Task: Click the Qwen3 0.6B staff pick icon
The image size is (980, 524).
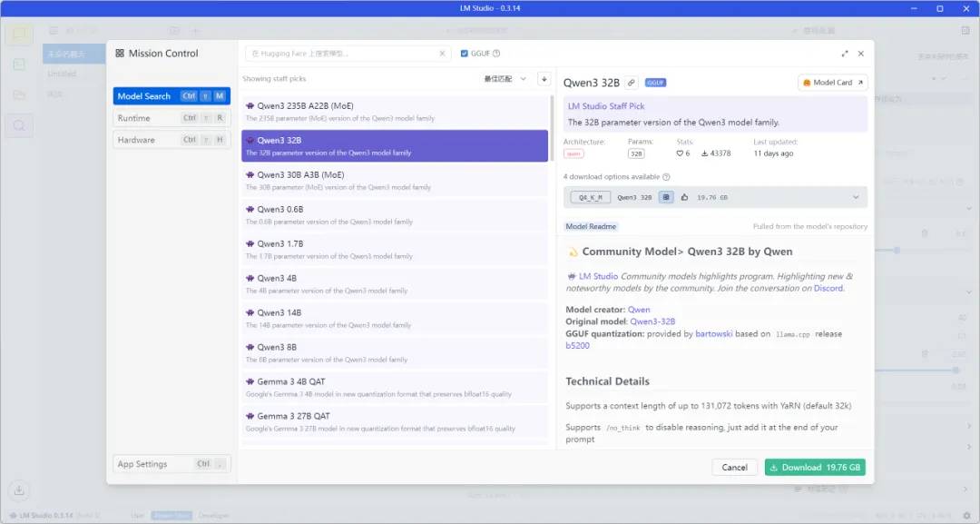Action: pos(250,210)
